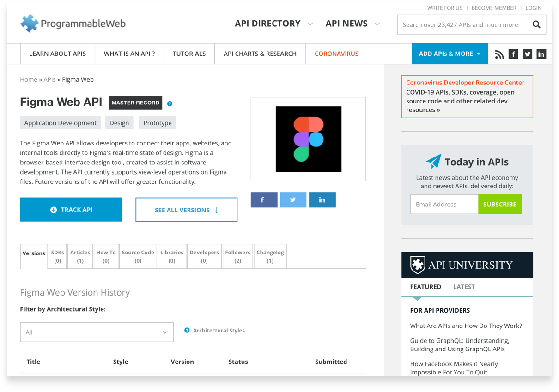Viewport: 559px width, 392px height.
Task: Open the Facebook icon in the nav bar
Action: pos(513,54)
